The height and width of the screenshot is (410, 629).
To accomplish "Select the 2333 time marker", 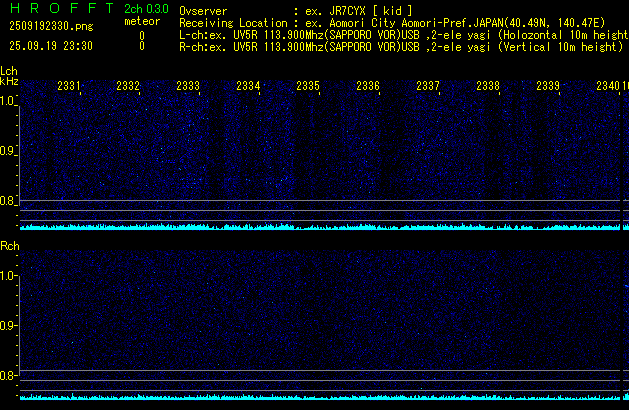I will 188,87.
